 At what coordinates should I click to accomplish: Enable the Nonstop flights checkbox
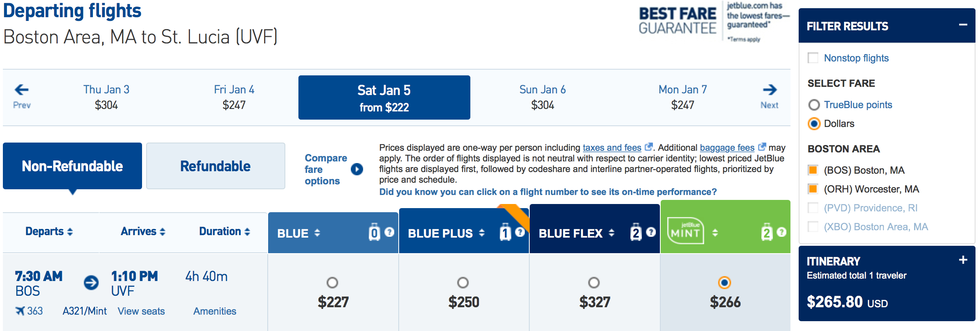[x=813, y=58]
